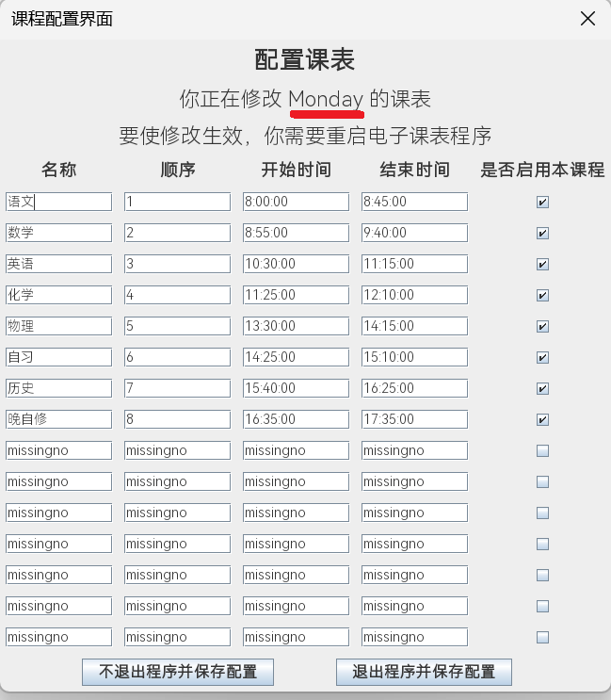
Task: Focus the 语文 name field
Action: (59, 202)
